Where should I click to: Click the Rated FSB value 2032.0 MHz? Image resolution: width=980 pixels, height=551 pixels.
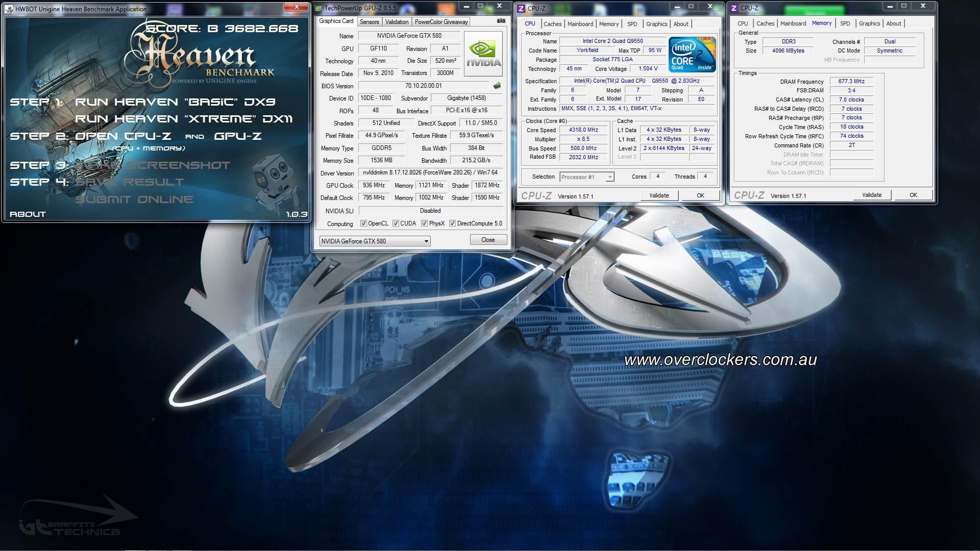tap(583, 157)
